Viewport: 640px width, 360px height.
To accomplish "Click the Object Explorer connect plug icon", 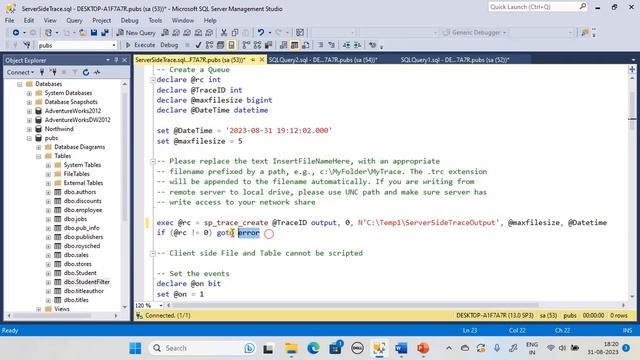I will click(x=42, y=72).
